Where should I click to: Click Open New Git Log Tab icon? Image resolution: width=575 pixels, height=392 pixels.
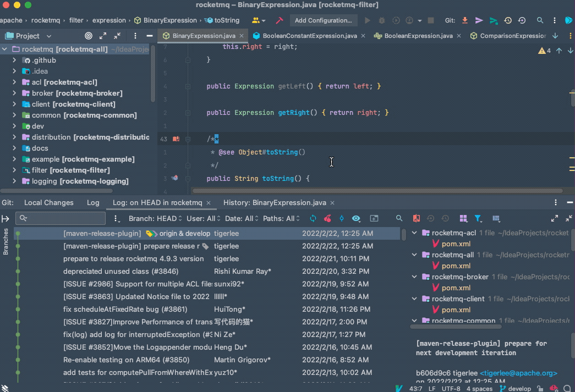374,218
